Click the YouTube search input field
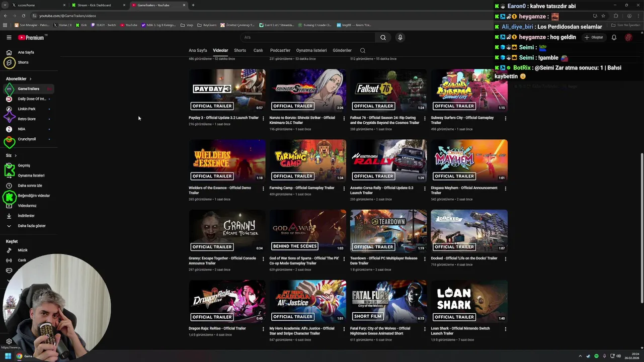 tap(308, 37)
